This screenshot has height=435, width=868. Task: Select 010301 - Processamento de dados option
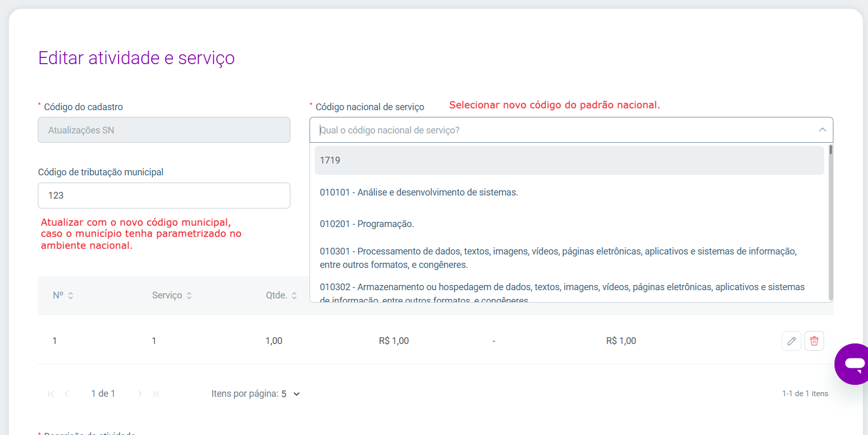(x=569, y=258)
